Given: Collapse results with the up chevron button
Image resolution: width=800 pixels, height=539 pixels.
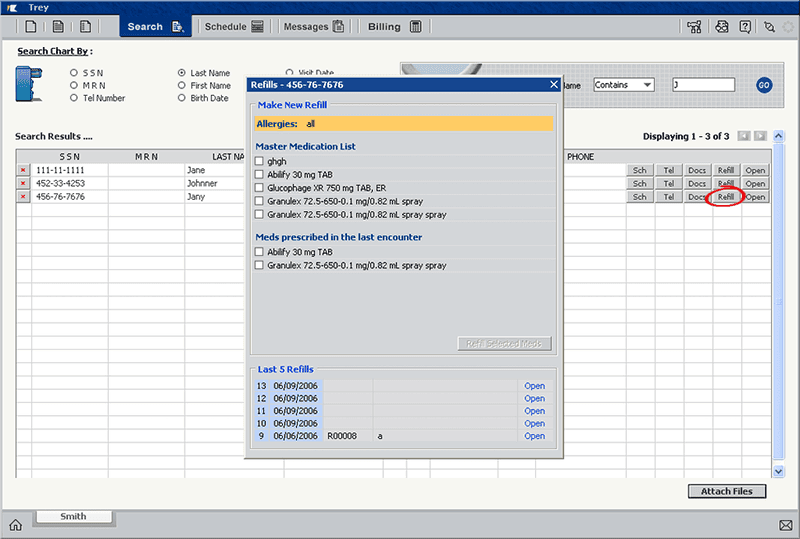Looking at the screenshot, I should click(x=779, y=136).
